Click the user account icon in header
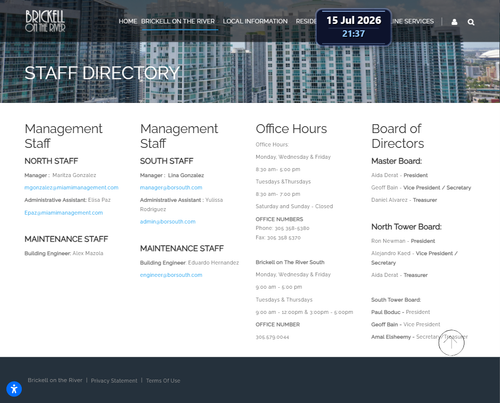This screenshot has height=403, width=500. (x=454, y=22)
